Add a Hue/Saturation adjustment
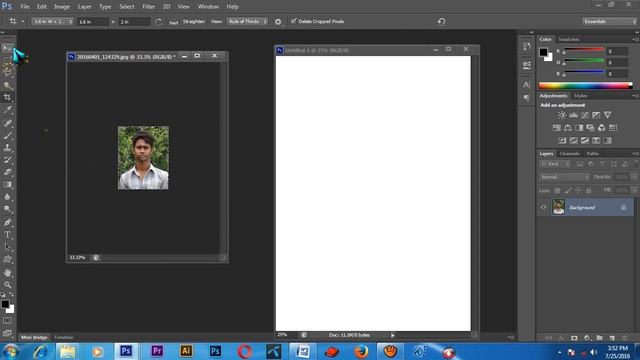 (x=556, y=128)
